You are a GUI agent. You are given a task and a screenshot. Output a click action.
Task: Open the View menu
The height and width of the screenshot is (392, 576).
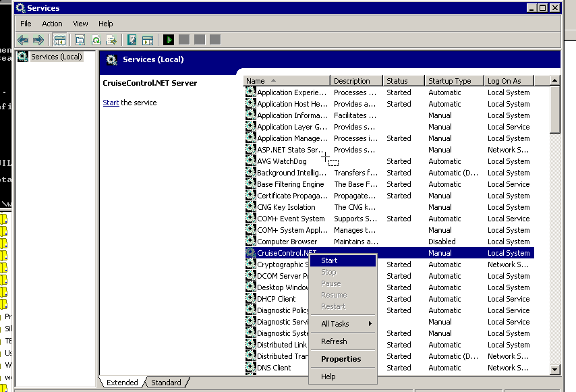80,24
